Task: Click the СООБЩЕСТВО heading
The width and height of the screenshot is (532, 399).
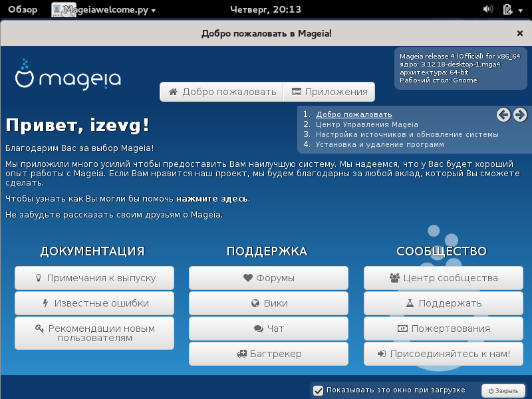Action: coord(442,251)
